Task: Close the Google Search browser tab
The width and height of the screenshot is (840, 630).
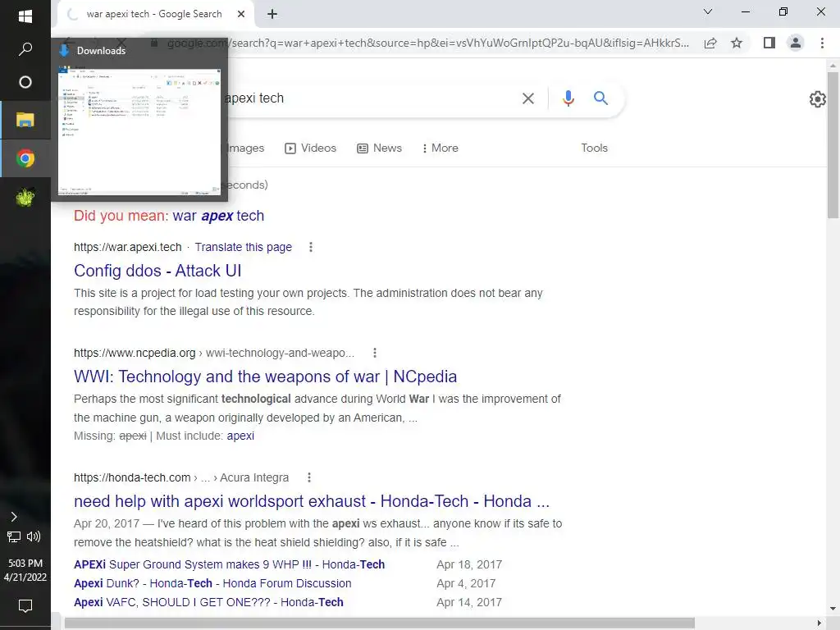Action: [x=241, y=14]
